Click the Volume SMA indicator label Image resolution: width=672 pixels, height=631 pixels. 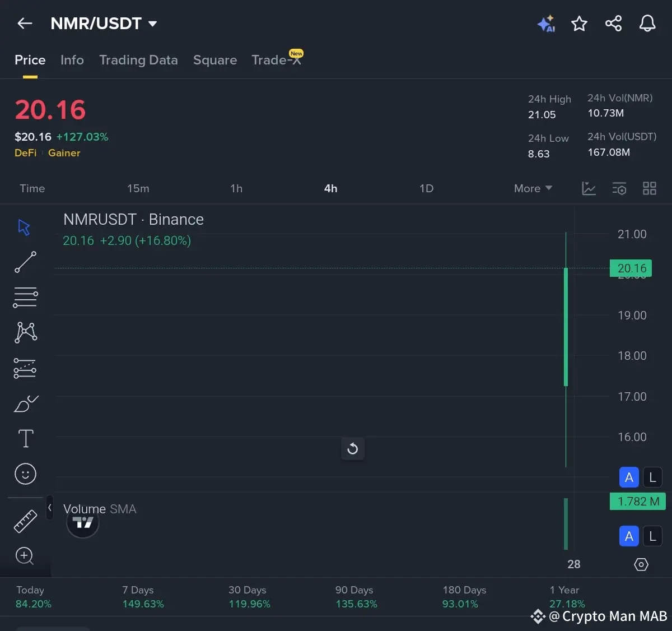click(x=100, y=509)
